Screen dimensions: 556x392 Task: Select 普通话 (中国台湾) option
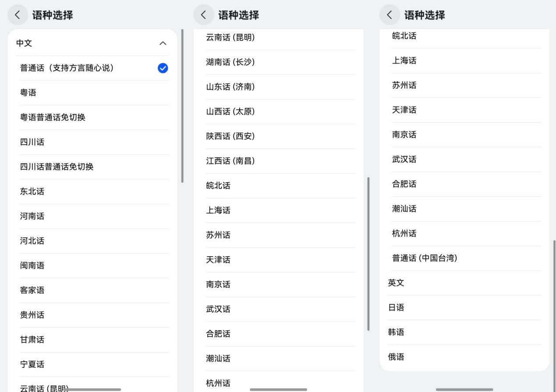coord(424,258)
